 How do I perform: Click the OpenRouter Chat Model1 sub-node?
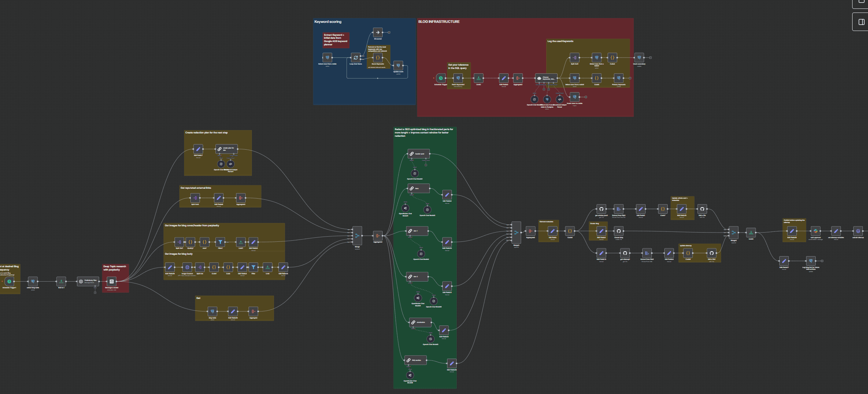pyautogui.click(x=405, y=208)
